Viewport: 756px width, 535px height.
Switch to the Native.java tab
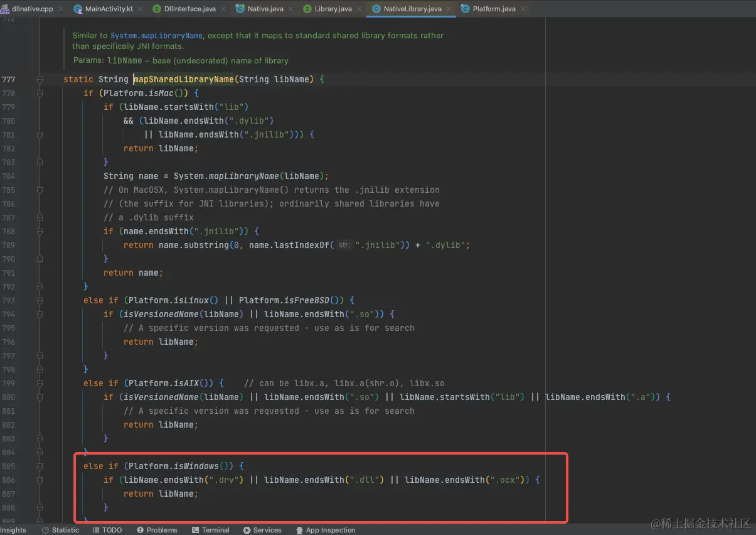coord(265,9)
